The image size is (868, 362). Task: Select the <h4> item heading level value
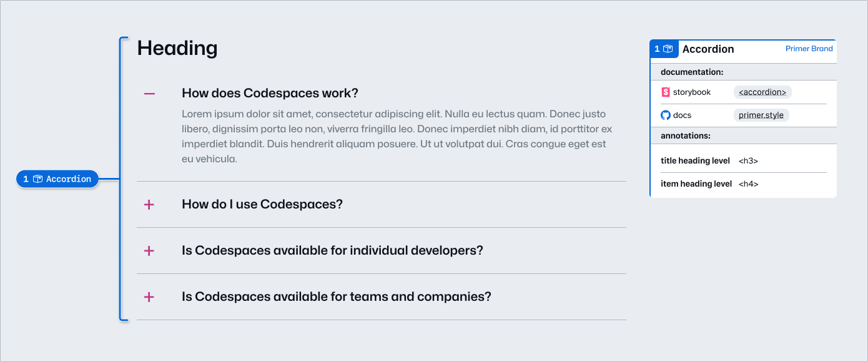(748, 184)
